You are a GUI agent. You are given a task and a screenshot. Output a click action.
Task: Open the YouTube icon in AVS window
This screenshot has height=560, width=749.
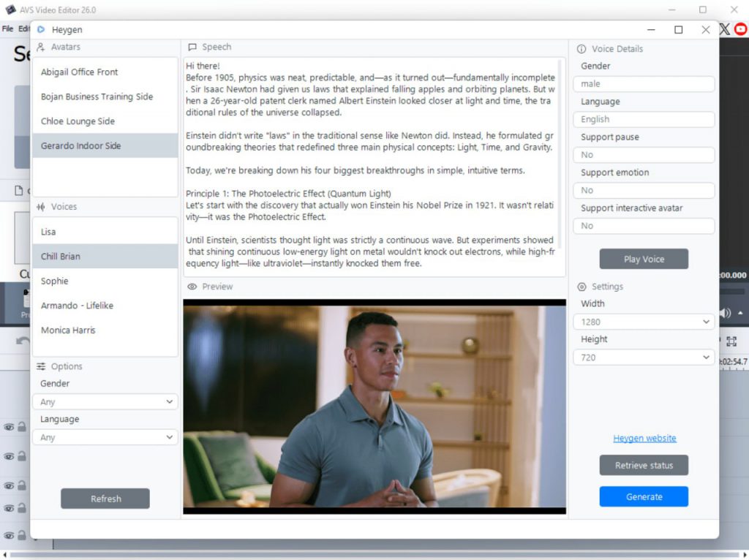tap(741, 29)
